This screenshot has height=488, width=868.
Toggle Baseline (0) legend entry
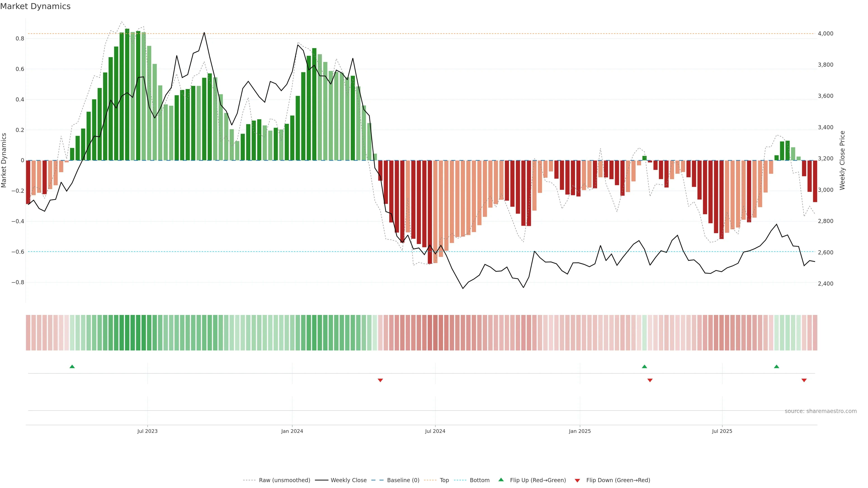click(x=403, y=480)
